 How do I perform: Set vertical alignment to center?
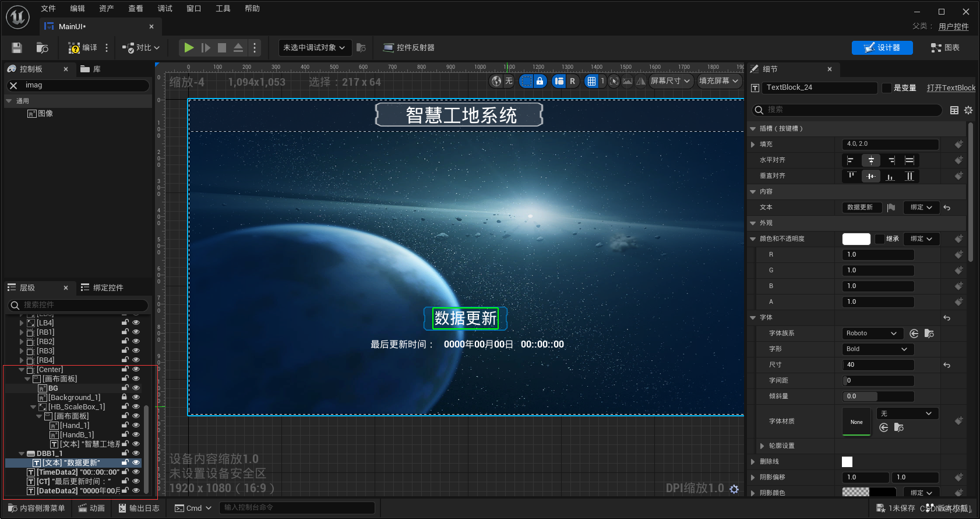point(871,176)
